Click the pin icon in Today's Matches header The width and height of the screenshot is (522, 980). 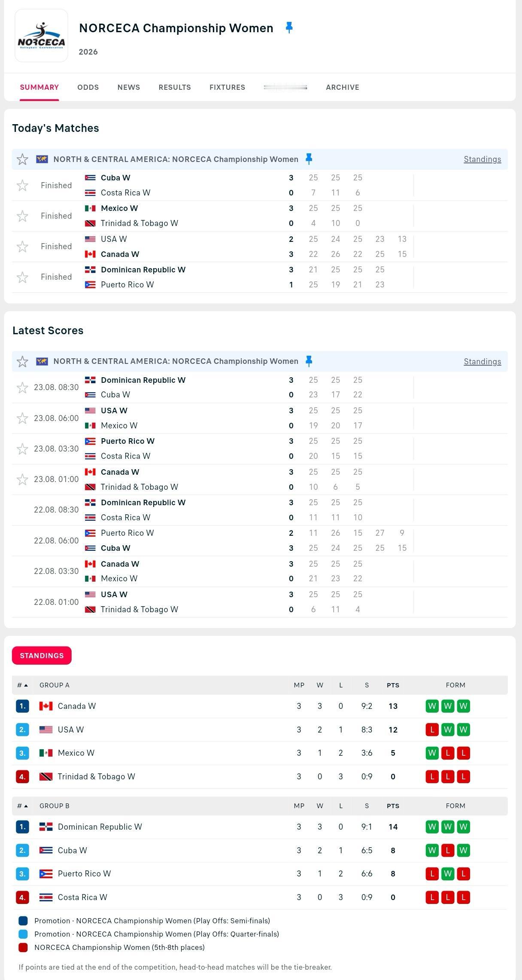coord(309,159)
